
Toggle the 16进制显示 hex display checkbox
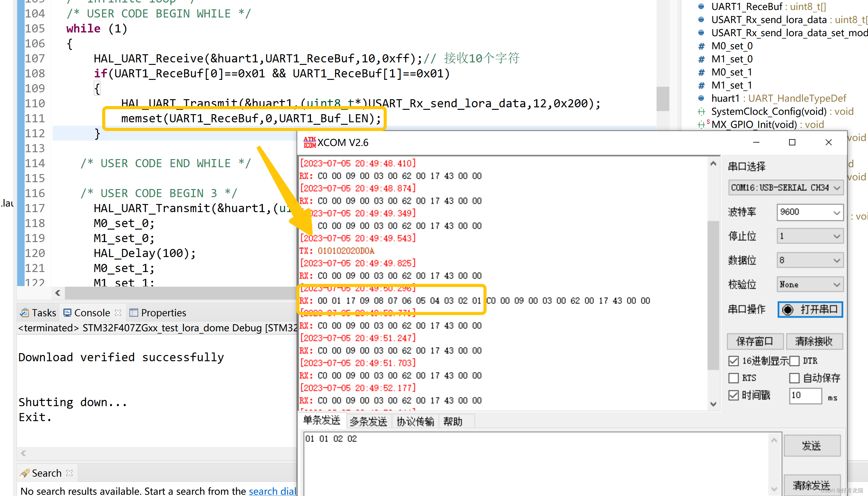(734, 361)
